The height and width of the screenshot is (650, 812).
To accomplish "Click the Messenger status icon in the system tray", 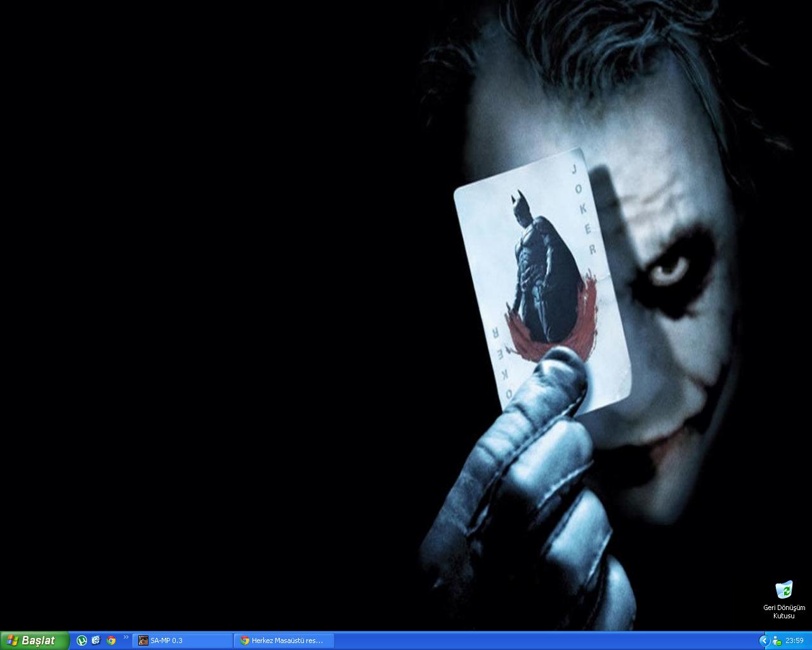I will click(776, 641).
